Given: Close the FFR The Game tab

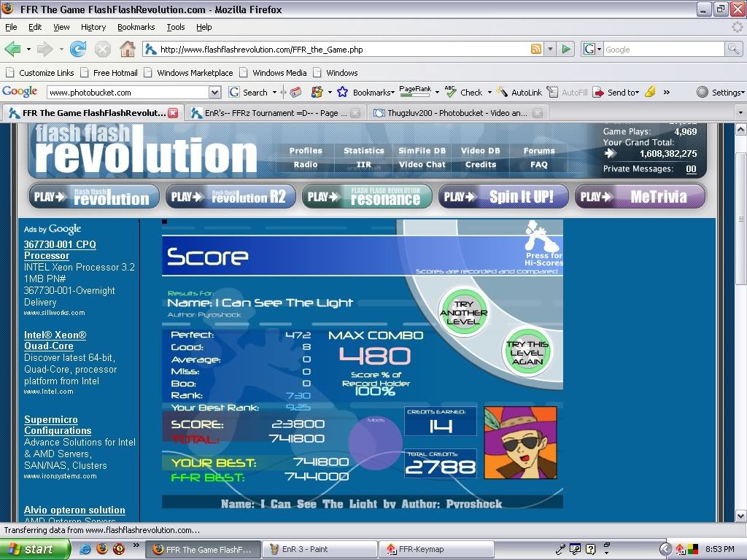Looking at the screenshot, I should point(173,113).
